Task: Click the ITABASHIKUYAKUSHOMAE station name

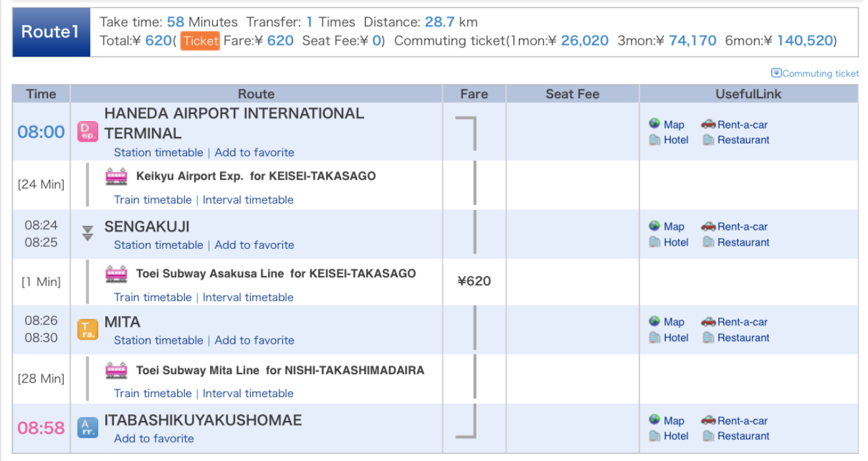Action: tap(203, 420)
